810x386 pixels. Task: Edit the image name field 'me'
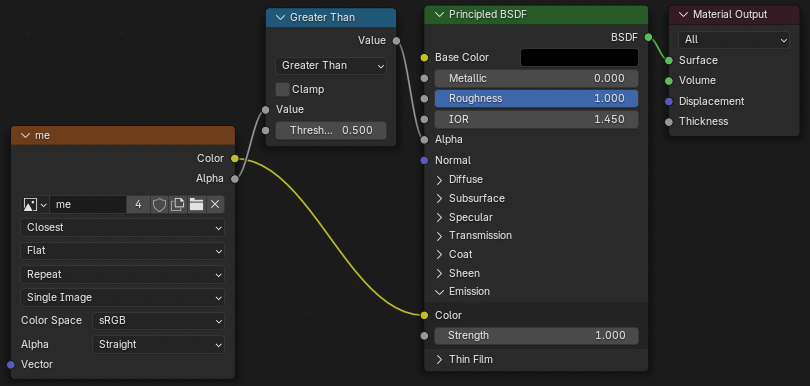coord(88,205)
